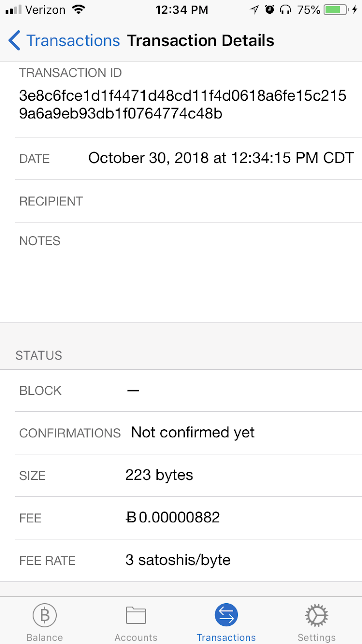
Task: Tap the date October 30, 2018 row
Action: pyautogui.click(x=188, y=159)
